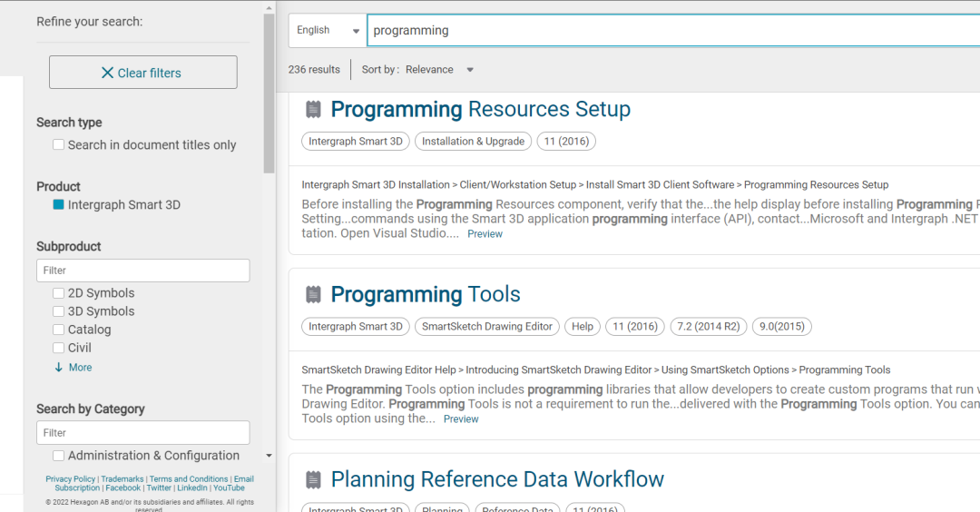Enable the 2D Symbols subproduct checkbox
This screenshot has width=980, height=512.
click(x=58, y=292)
